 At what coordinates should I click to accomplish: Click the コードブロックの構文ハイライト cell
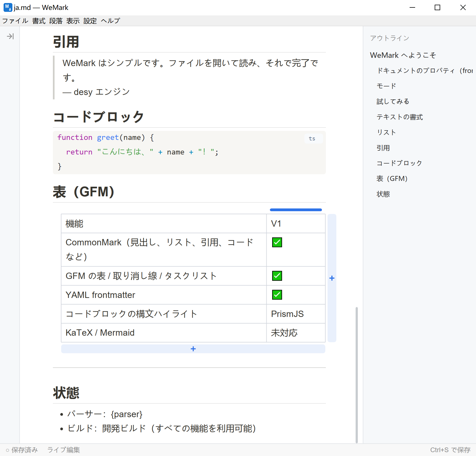tap(164, 314)
